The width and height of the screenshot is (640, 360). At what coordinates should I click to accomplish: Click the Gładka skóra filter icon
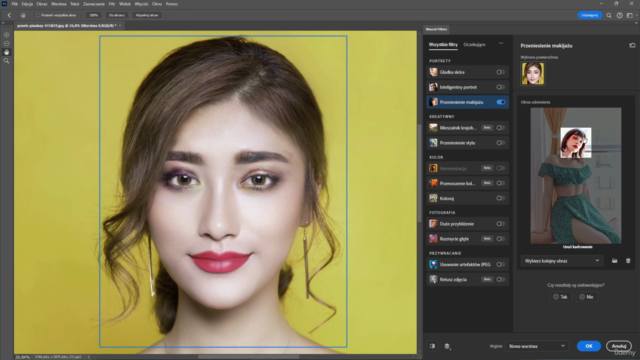(433, 72)
